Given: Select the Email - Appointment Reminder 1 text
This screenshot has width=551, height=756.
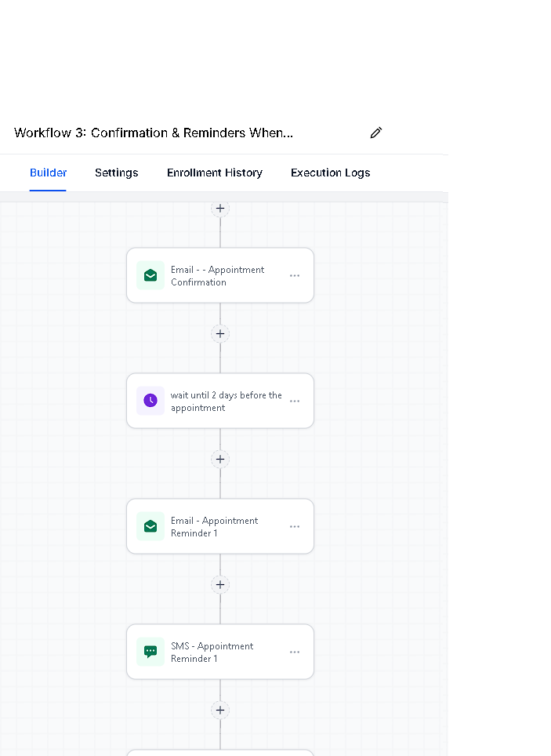Looking at the screenshot, I should (214, 526).
